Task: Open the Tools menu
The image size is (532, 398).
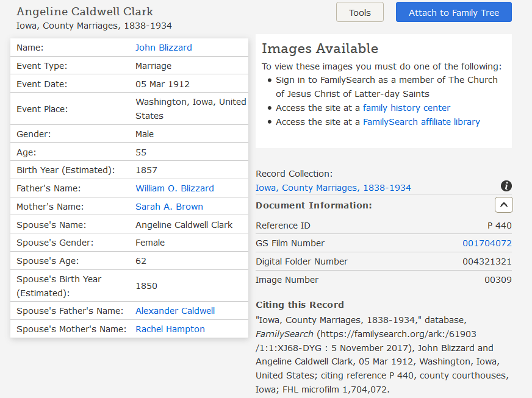Action: pyautogui.click(x=359, y=12)
